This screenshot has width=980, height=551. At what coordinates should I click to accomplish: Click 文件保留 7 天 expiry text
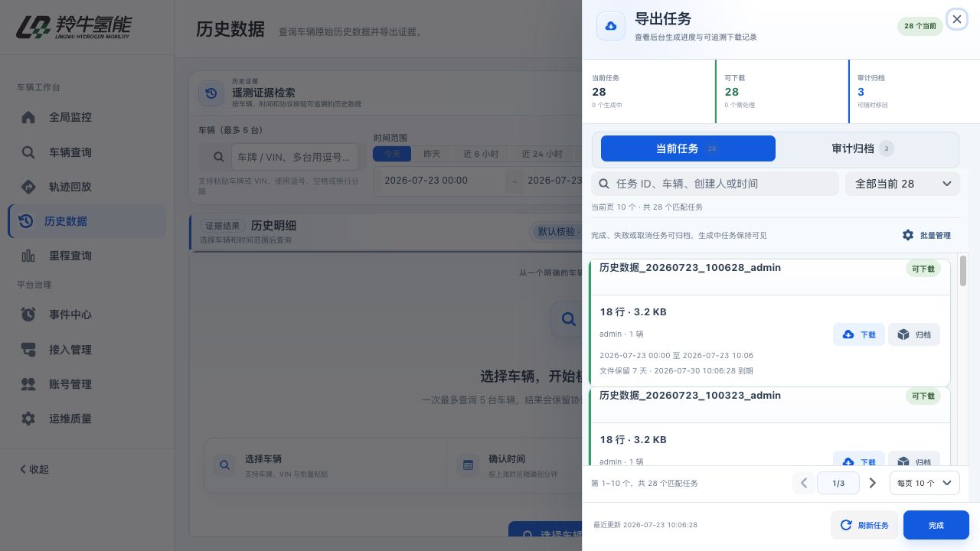coord(676,370)
